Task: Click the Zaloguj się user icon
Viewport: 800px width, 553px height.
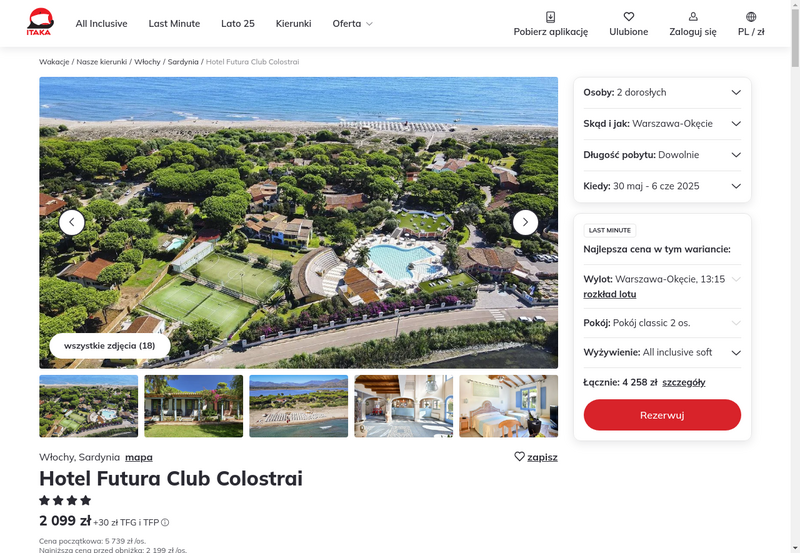Action: [693, 17]
